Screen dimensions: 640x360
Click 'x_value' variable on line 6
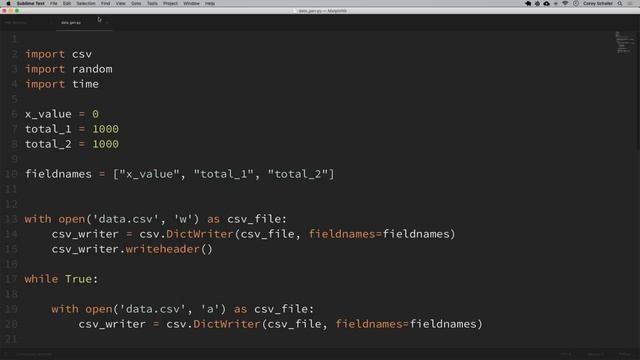click(x=48, y=114)
